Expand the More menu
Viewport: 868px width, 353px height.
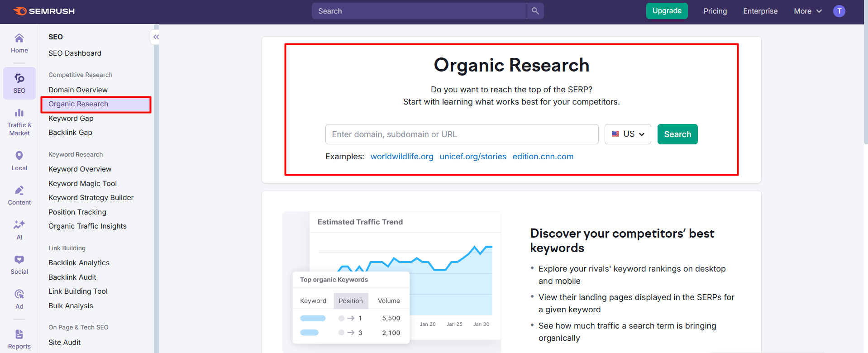(x=808, y=11)
